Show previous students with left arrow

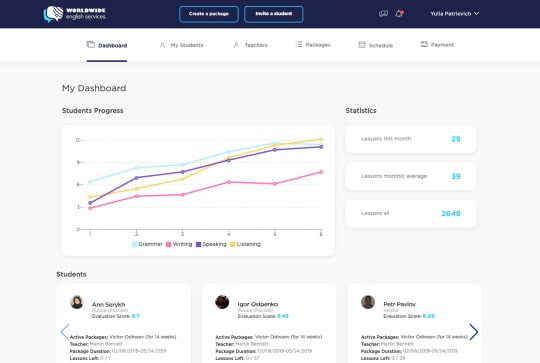(x=65, y=332)
